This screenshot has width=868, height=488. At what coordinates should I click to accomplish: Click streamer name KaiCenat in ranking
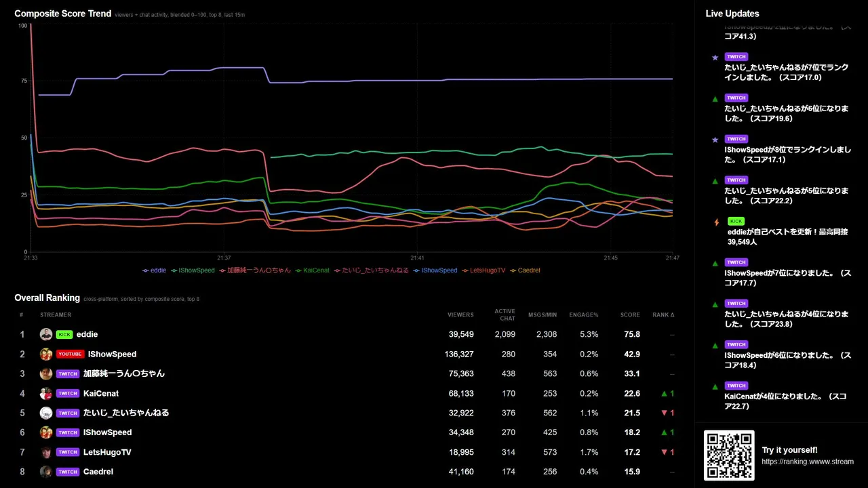(x=101, y=393)
